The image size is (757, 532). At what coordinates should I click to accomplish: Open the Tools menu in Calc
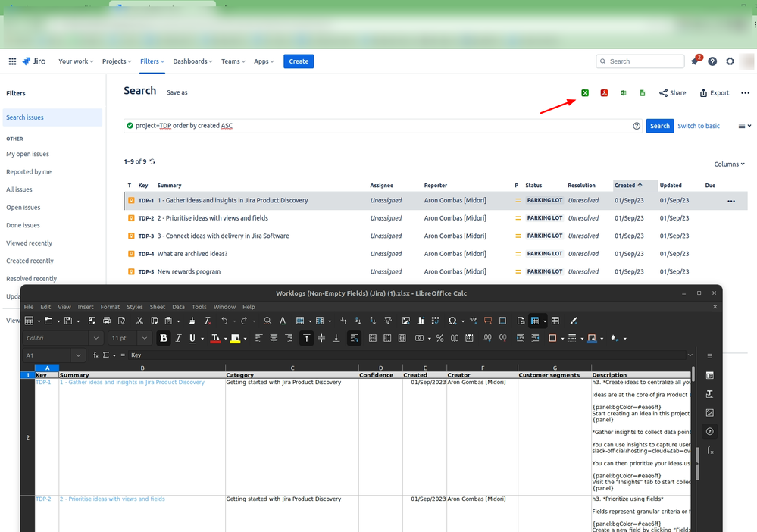pyautogui.click(x=199, y=307)
